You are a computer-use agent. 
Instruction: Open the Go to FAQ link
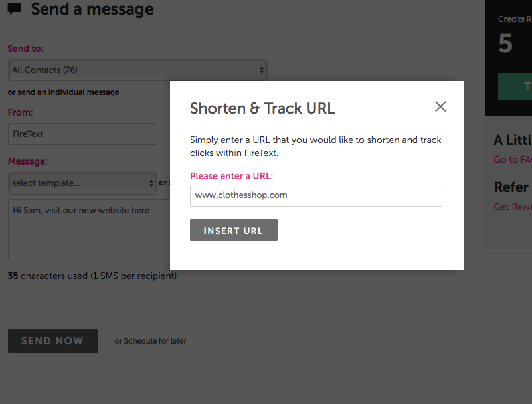pyautogui.click(x=513, y=159)
